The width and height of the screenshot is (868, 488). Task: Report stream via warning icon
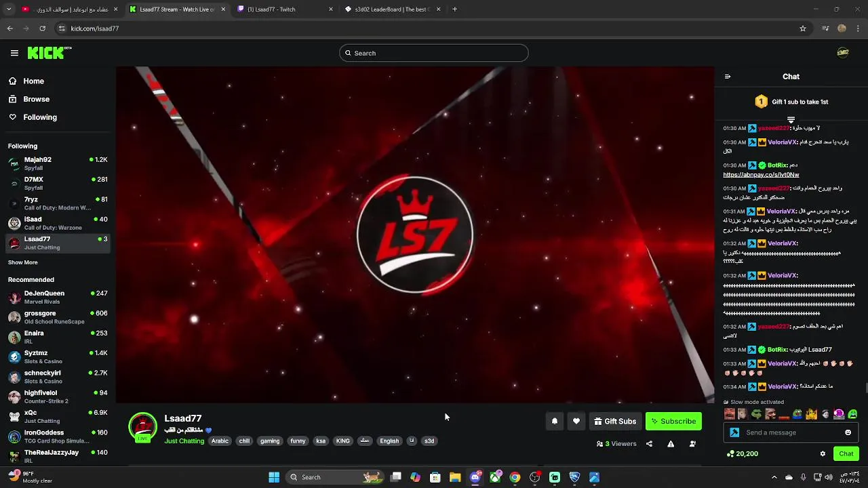click(x=671, y=444)
